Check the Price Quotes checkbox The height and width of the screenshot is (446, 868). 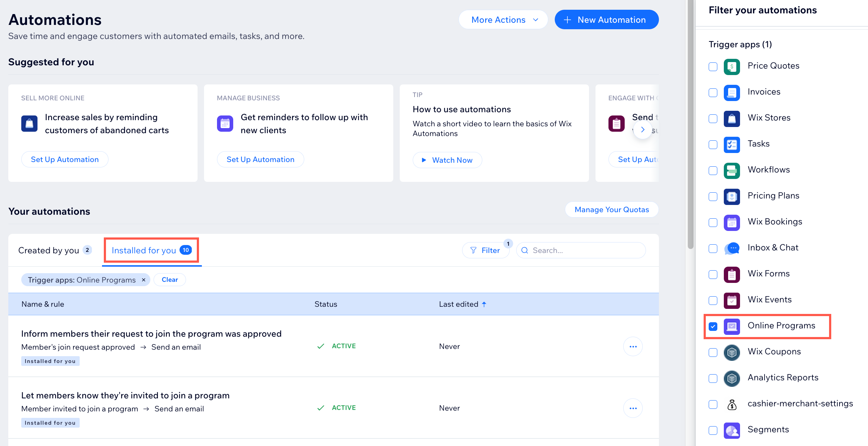point(713,67)
